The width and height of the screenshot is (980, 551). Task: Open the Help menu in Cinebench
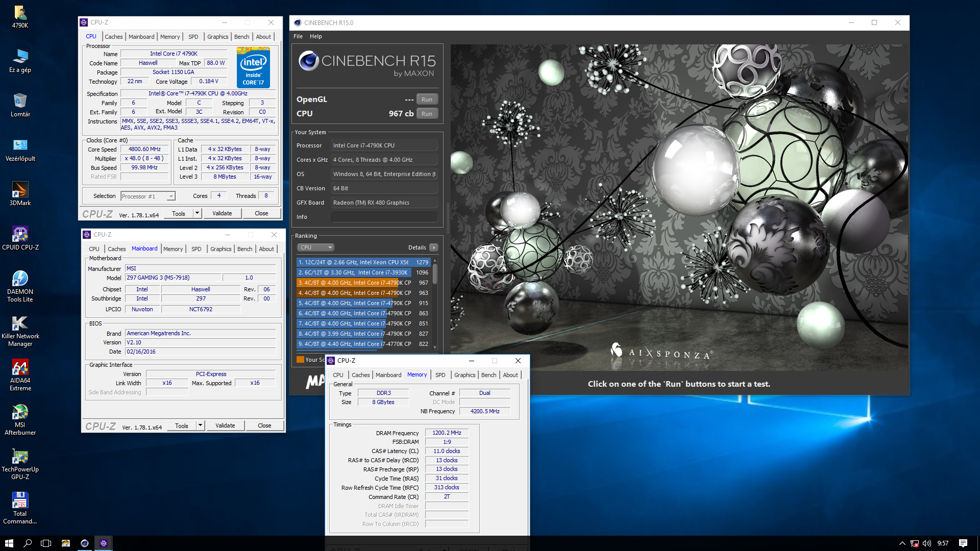[x=316, y=36]
